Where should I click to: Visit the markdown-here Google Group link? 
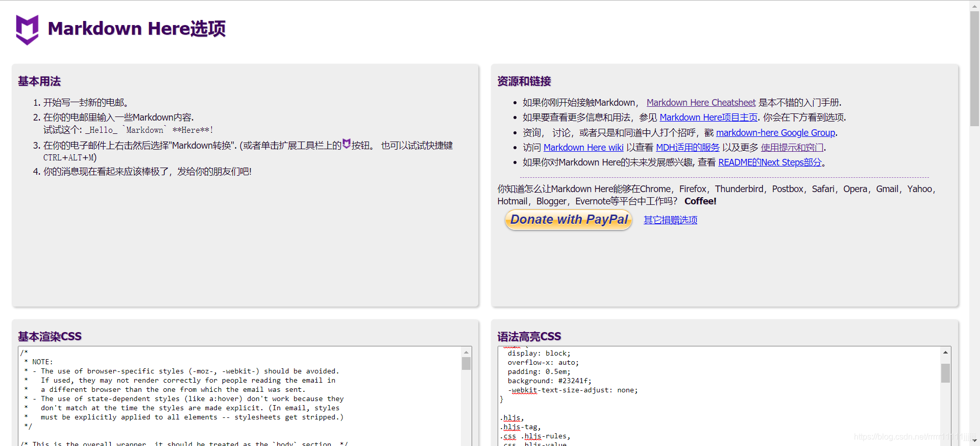(775, 133)
